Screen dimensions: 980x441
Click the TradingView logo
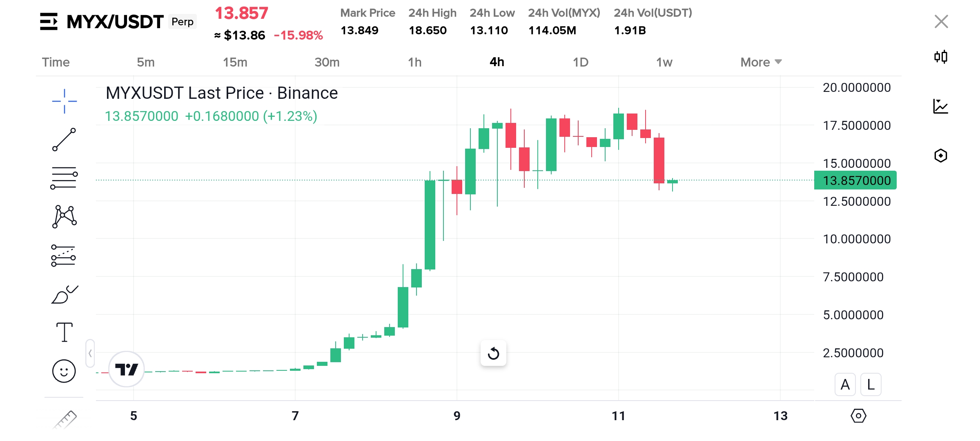pos(127,370)
